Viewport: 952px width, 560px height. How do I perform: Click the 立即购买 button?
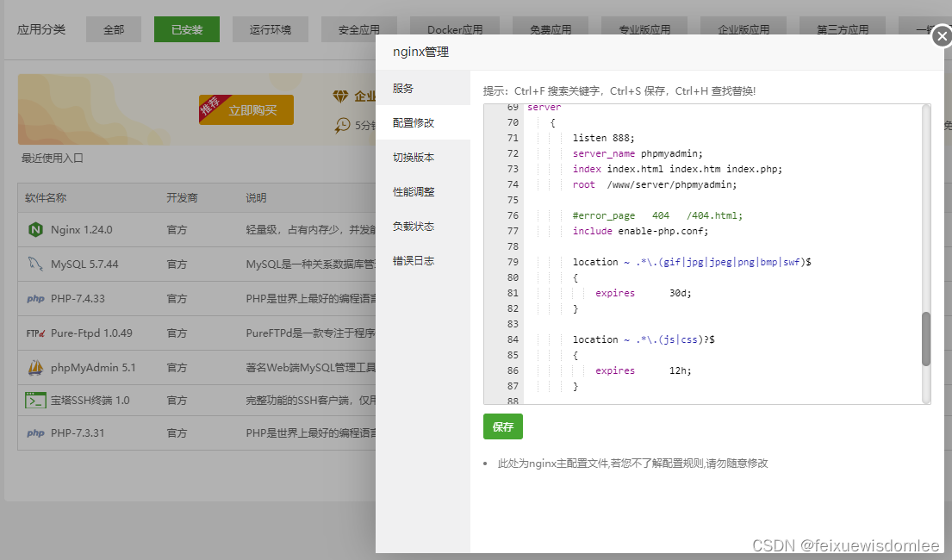point(246,110)
